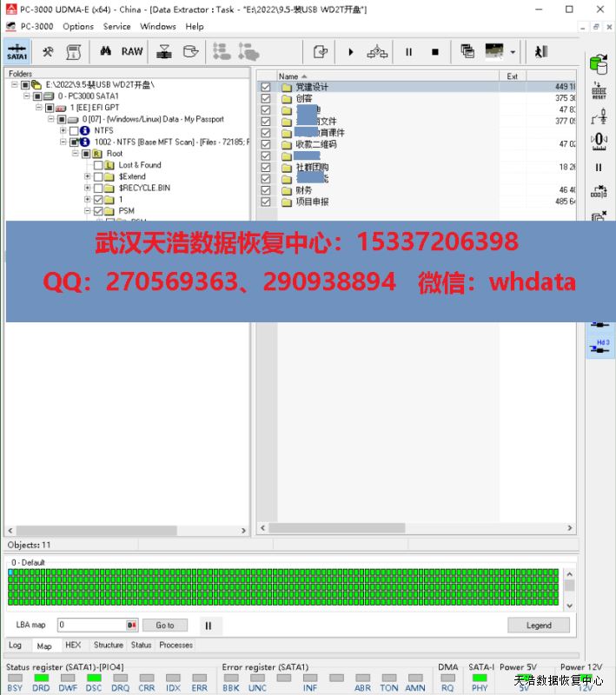Expand the NTFS partition node
The height and width of the screenshot is (695, 616).
coord(63,130)
